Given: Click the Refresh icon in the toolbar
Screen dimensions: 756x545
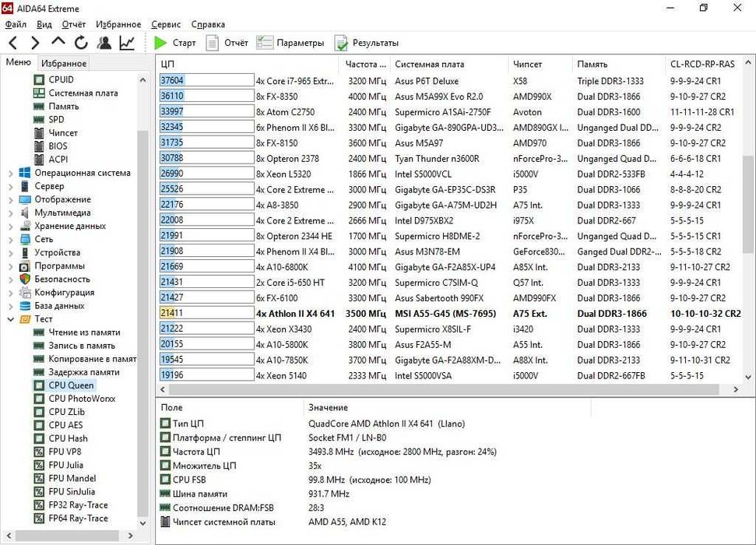Looking at the screenshot, I should coord(81,43).
